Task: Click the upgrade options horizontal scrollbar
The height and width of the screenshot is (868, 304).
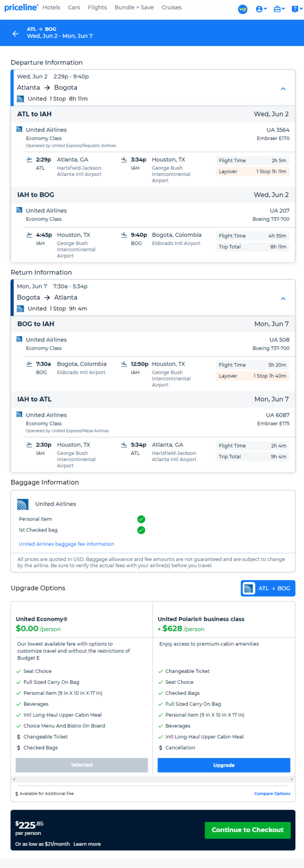Action: tap(153, 779)
